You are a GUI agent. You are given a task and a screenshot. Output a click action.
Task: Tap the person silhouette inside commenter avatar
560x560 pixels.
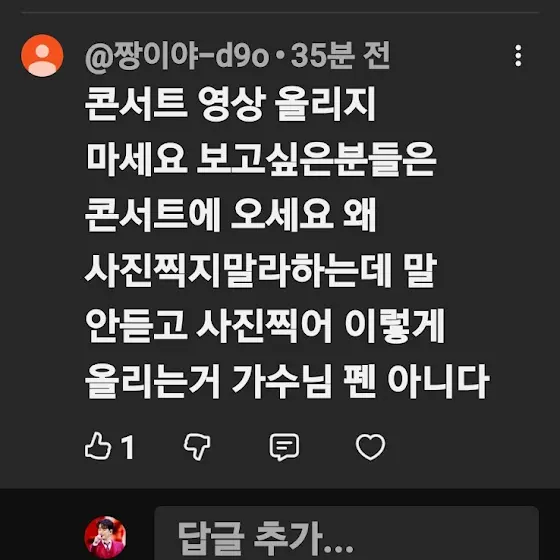tap(42, 60)
